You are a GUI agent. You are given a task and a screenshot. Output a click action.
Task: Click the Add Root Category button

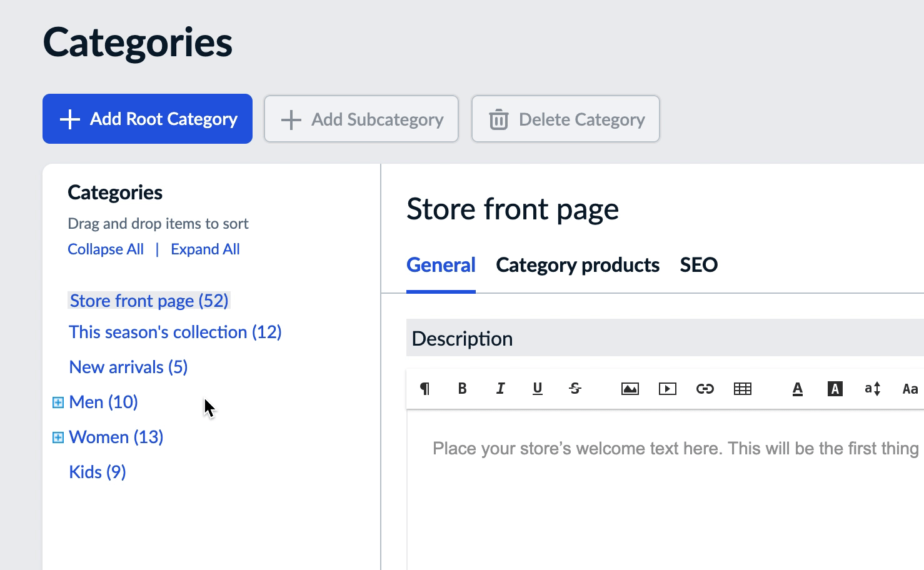pos(147,119)
